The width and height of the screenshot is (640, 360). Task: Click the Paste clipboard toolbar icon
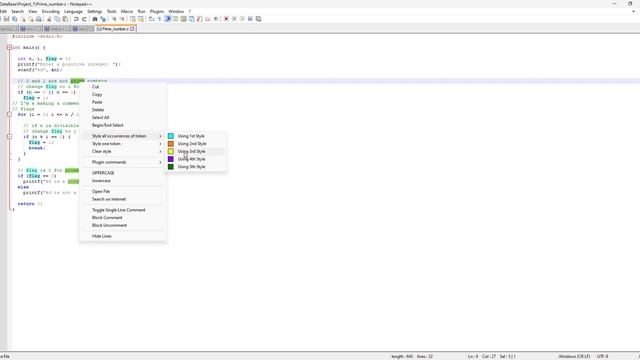[x=65, y=19]
